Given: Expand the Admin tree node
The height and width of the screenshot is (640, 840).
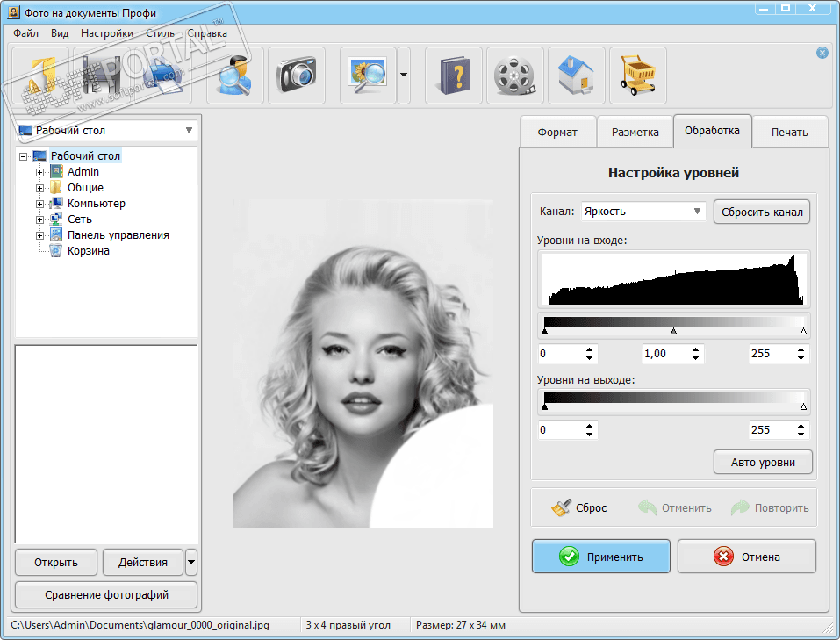Looking at the screenshot, I should [x=39, y=172].
